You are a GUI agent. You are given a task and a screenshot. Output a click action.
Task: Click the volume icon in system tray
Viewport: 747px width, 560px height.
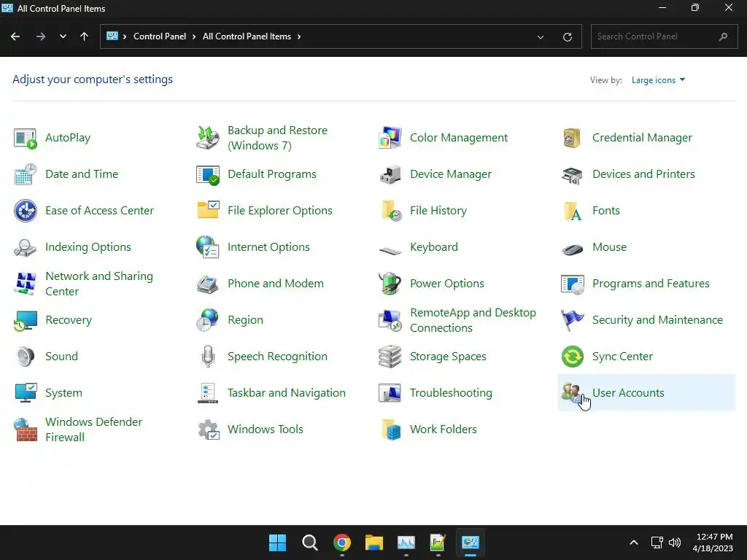[675, 542]
